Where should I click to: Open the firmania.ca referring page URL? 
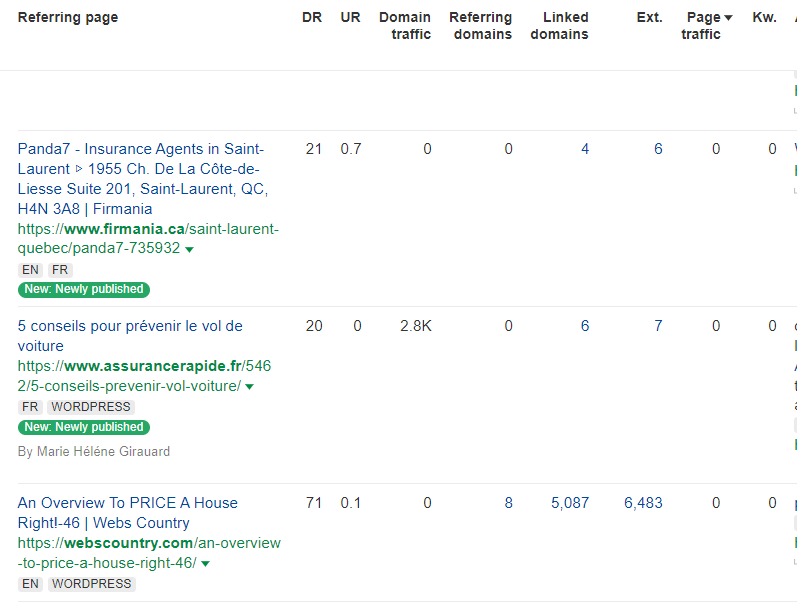(148, 238)
